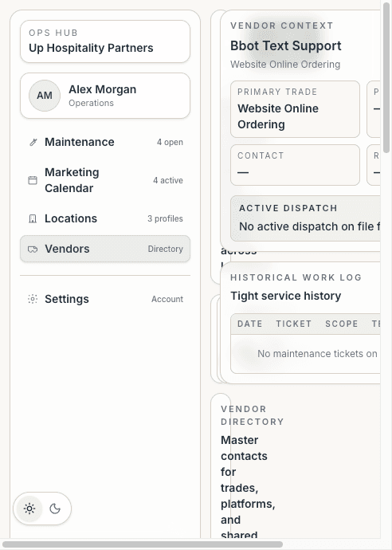Image resolution: width=392 pixels, height=550 pixels.
Task: Open the Maintenance menu item
Action: 105,142
